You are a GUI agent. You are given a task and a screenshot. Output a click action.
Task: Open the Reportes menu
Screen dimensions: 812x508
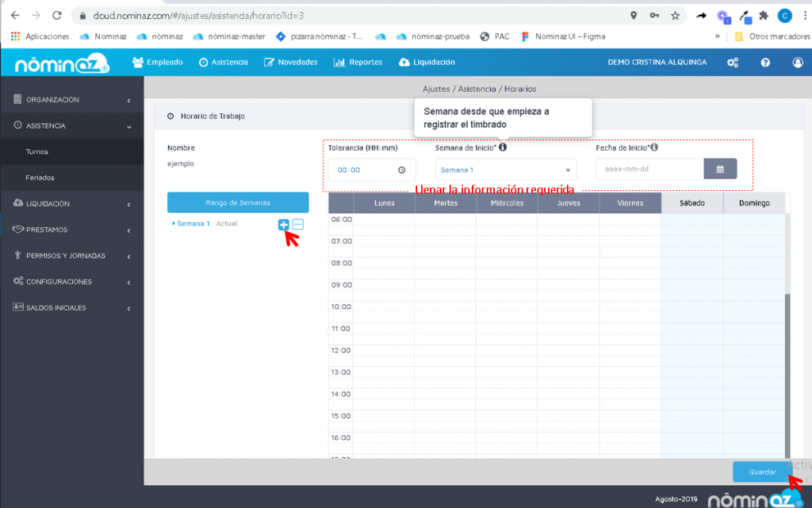358,62
